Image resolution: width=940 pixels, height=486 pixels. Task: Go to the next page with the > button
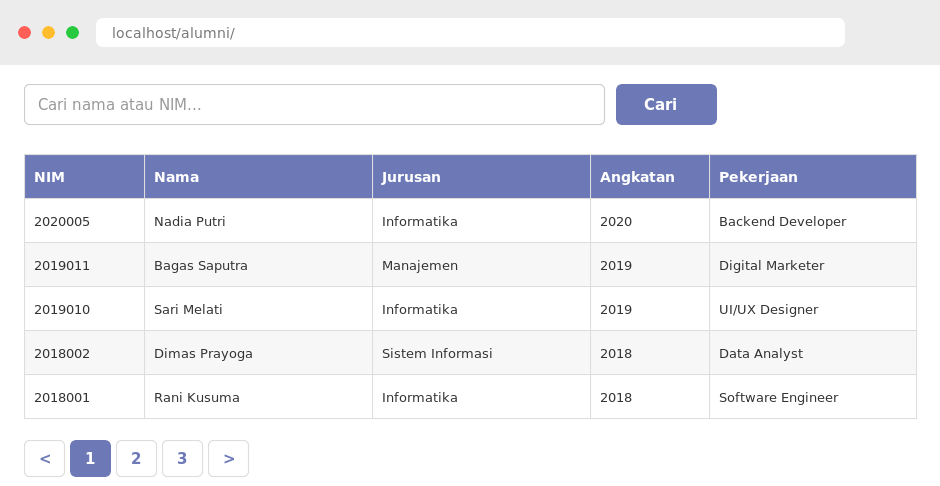pos(228,458)
